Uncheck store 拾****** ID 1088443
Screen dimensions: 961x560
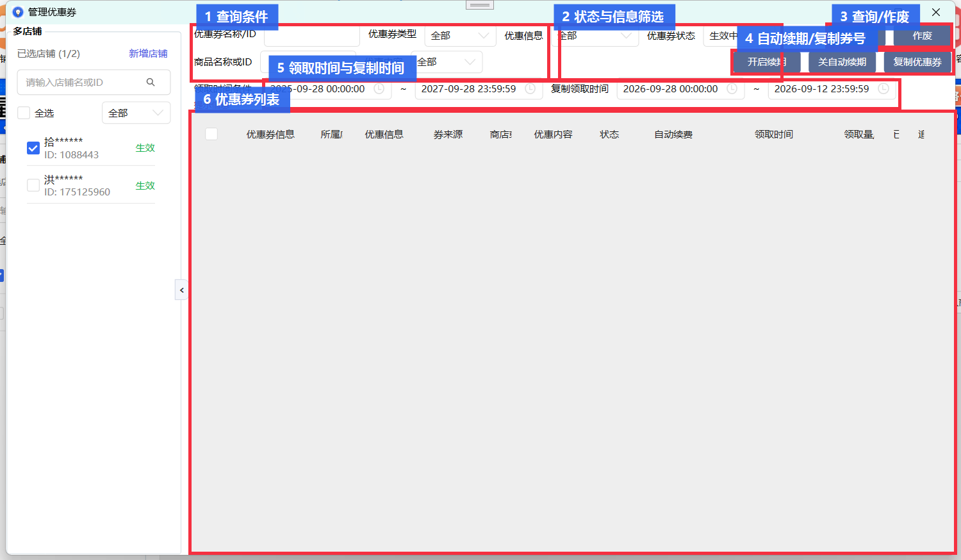(x=33, y=148)
